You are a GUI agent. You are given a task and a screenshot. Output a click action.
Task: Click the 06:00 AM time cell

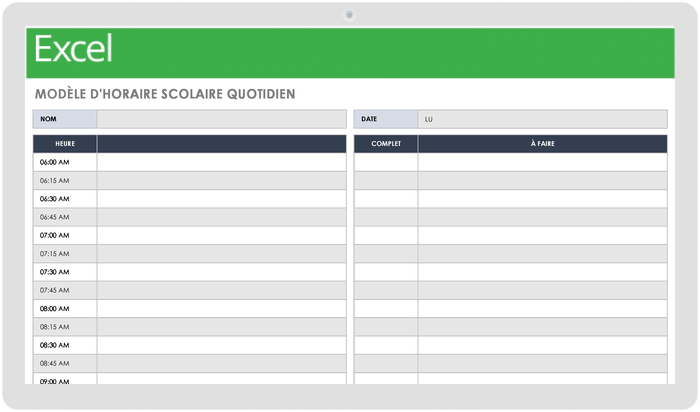tap(65, 162)
